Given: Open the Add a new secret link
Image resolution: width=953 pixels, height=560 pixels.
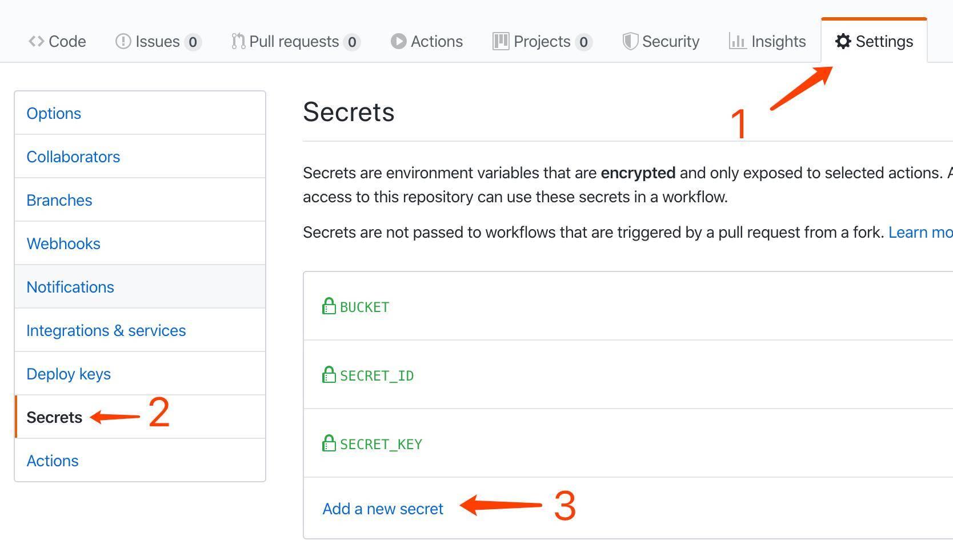Looking at the screenshot, I should (x=382, y=508).
